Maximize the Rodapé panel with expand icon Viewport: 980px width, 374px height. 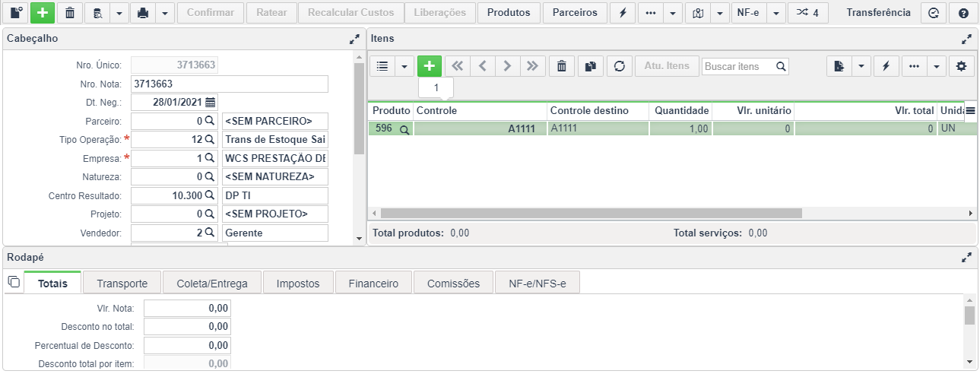[966, 257]
